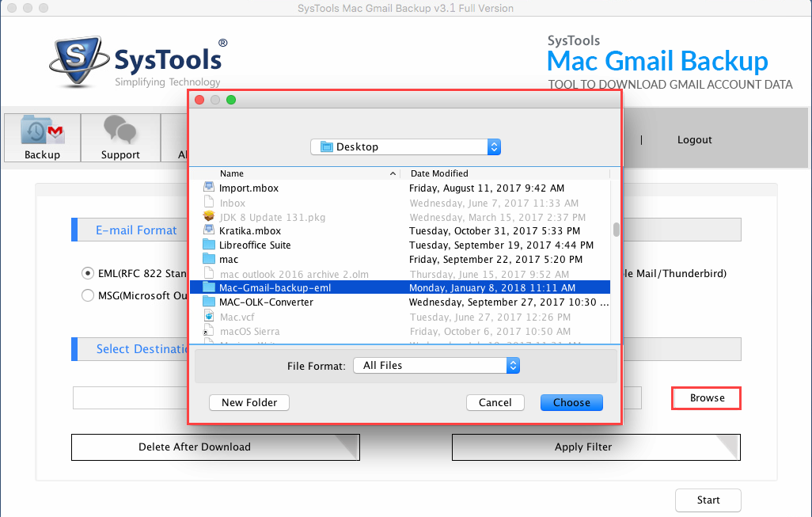812x517 pixels.
Task: Cancel the folder selection dialog
Action: pyautogui.click(x=495, y=402)
